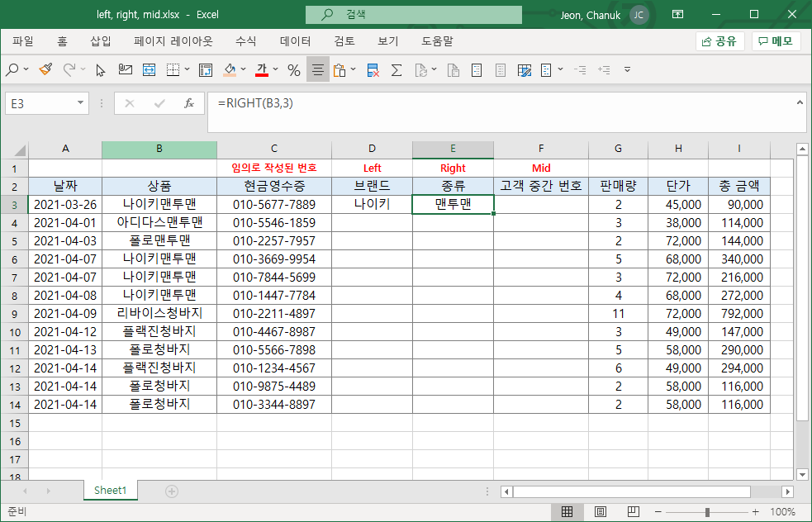Expand the redo history dropdown arrow

tap(83, 69)
